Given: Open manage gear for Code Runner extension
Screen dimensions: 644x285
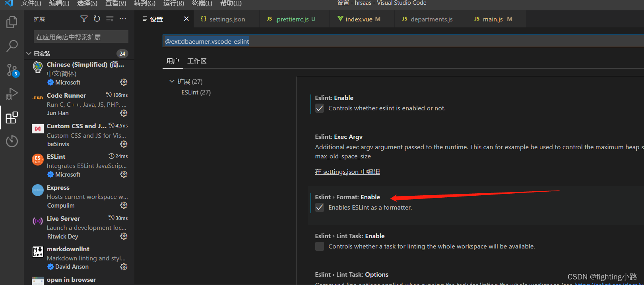Looking at the screenshot, I should 124,113.
